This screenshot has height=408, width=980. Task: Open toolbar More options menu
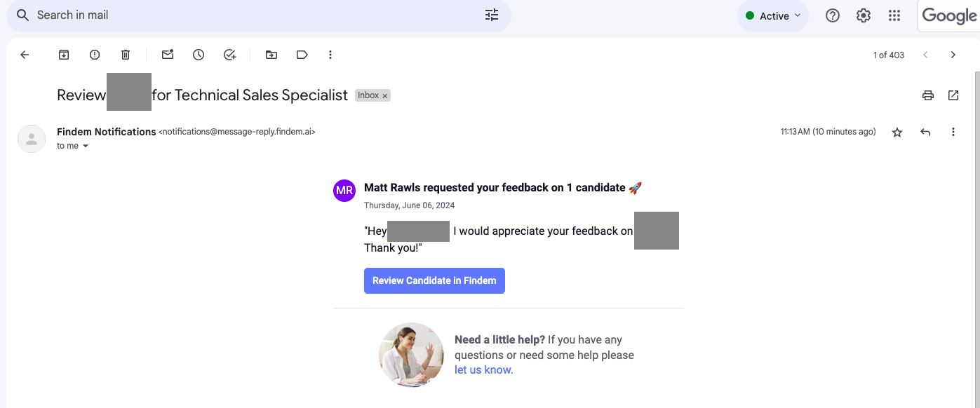(x=330, y=55)
